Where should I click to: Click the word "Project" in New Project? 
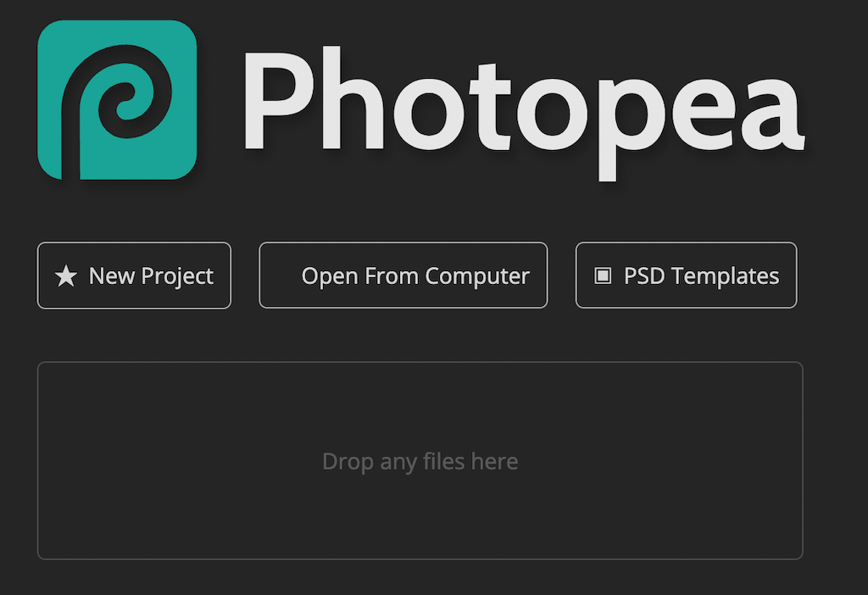tap(177, 276)
